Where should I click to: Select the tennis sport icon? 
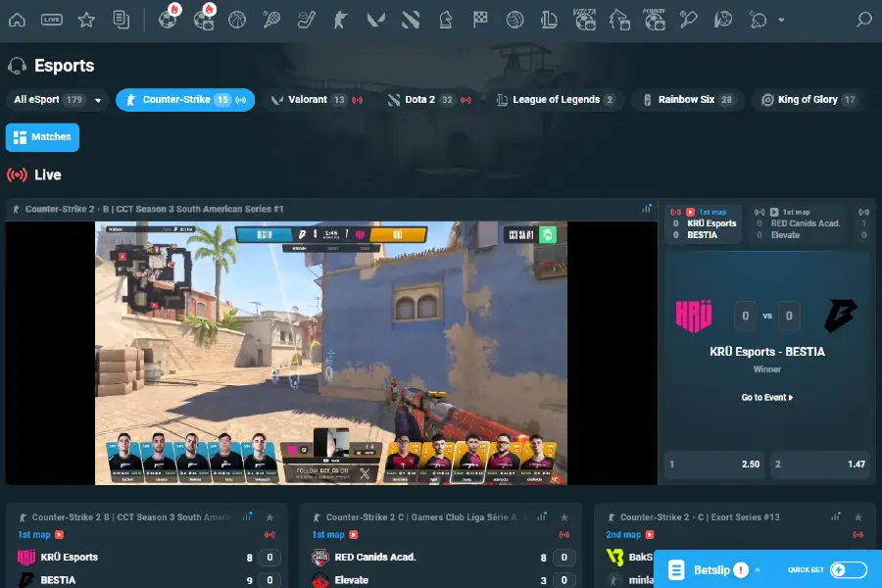[271, 20]
